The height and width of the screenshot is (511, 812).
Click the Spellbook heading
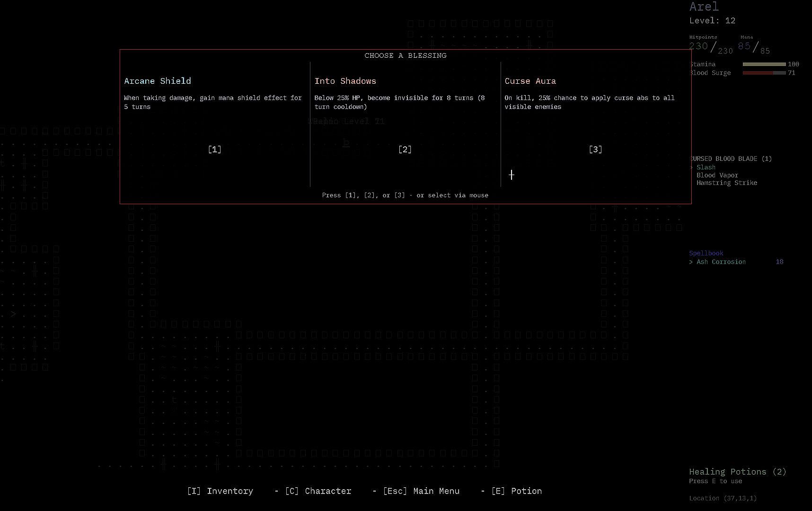click(706, 253)
